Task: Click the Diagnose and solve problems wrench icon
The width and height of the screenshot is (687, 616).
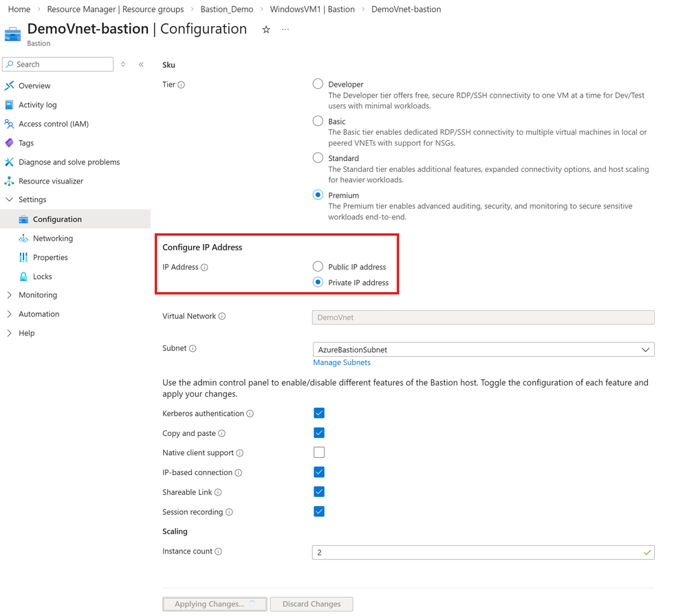Action: pyautogui.click(x=9, y=162)
